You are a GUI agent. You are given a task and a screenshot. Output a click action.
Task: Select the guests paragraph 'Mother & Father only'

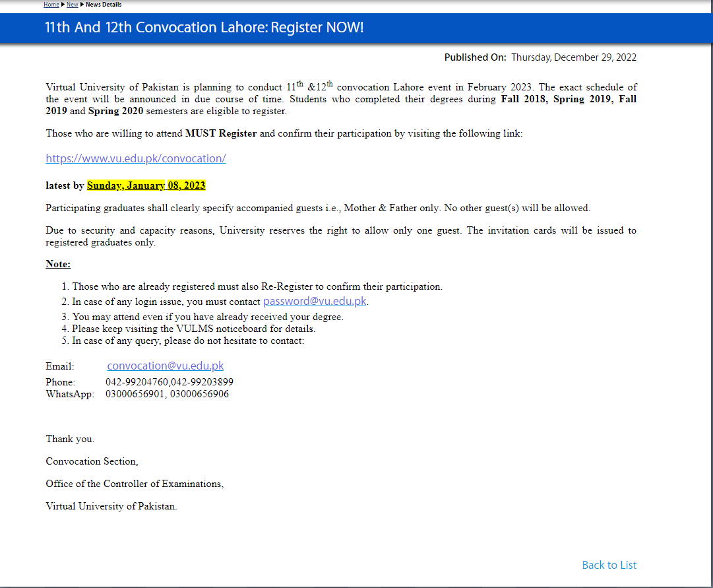tap(318, 208)
